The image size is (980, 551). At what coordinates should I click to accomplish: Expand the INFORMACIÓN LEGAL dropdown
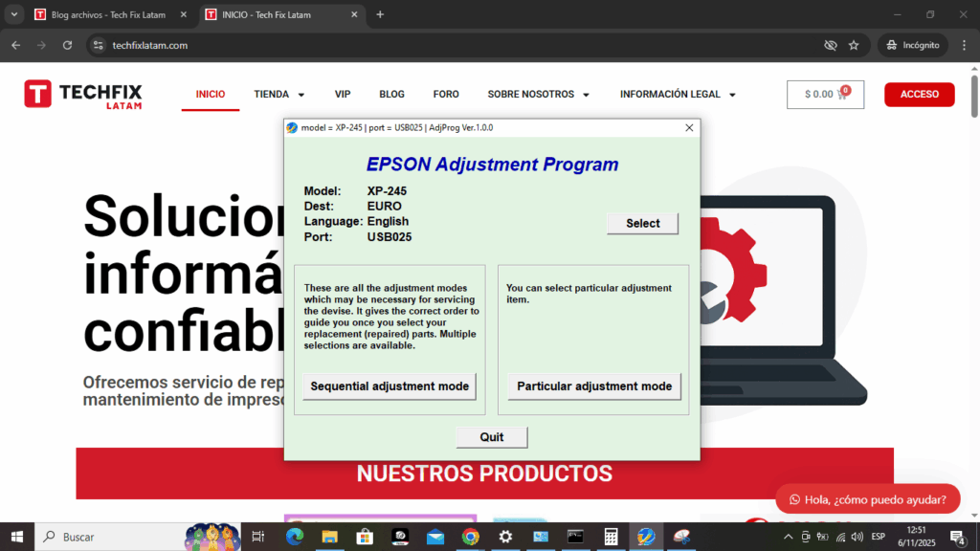[678, 95]
